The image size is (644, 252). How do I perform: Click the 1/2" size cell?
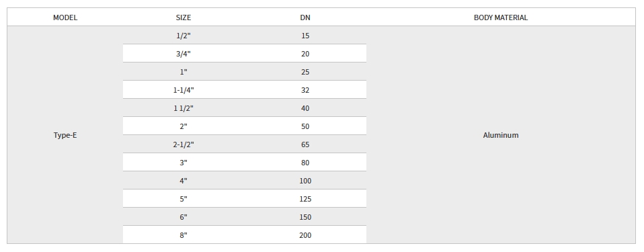[183, 36]
